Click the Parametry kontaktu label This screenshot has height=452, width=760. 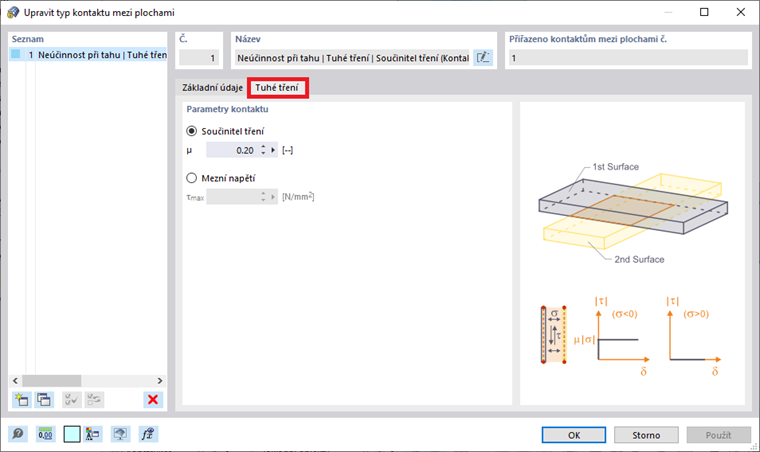227,109
